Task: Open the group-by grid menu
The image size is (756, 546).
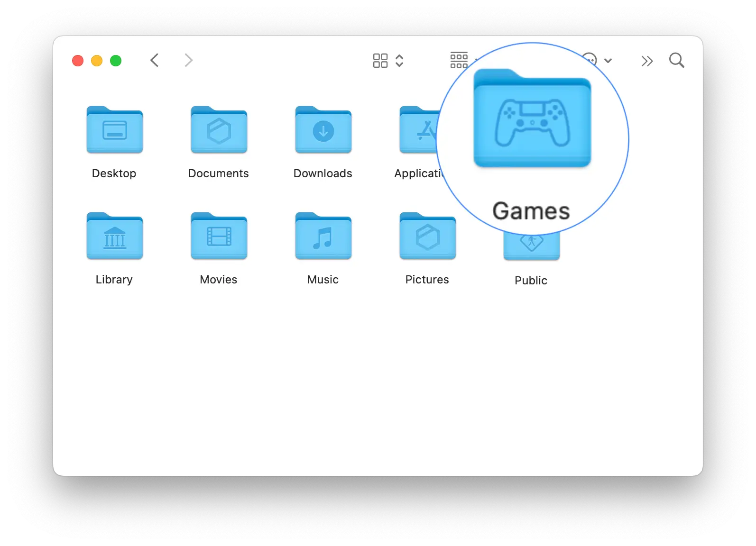Action: [x=459, y=60]
